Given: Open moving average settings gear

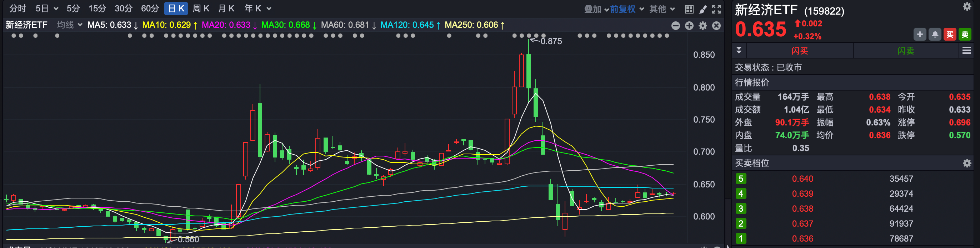Looking at the screenshot, I should coord(702,25).
